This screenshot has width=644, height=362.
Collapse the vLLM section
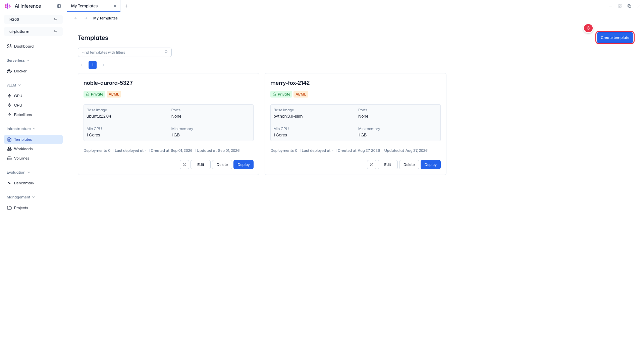[14, 85]
